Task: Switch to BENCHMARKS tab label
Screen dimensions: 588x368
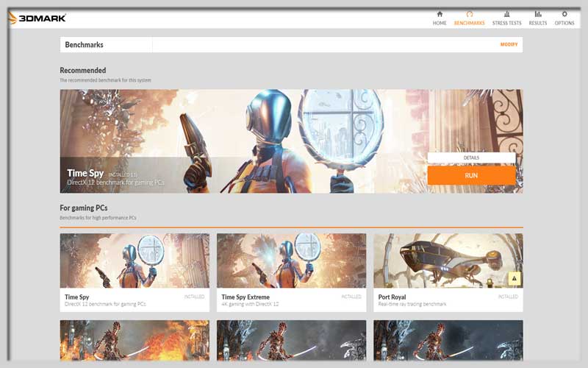Action: [469, 23]
